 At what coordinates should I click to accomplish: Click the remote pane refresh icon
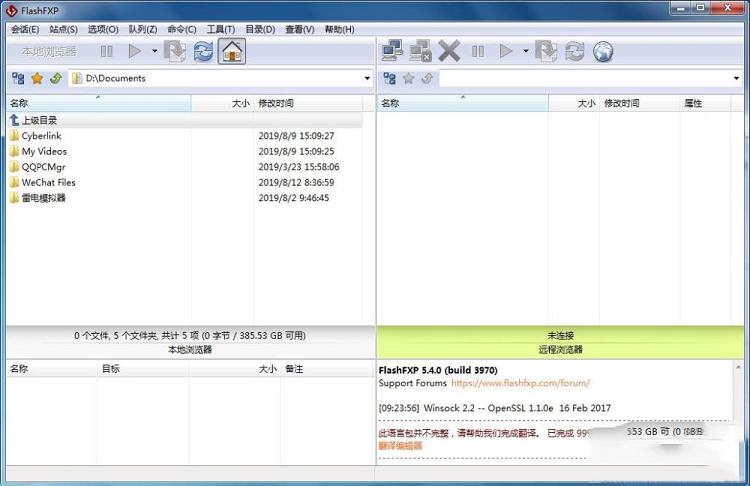pyautogui.click(x=574, y=51)
